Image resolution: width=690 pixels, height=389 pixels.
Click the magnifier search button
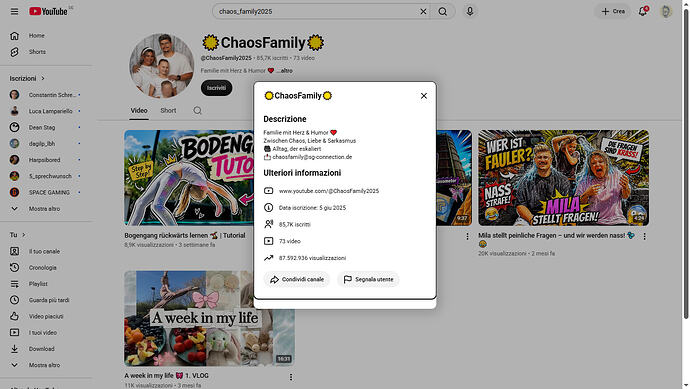click(443, 11)
